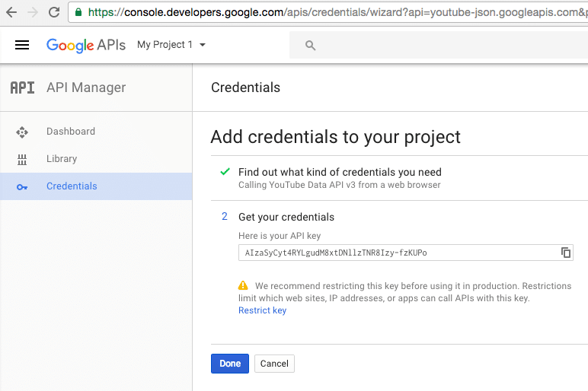Viewport: 588px width, 391px height.
Task: Click the API Manager header icon
Action: pos(22,87)
